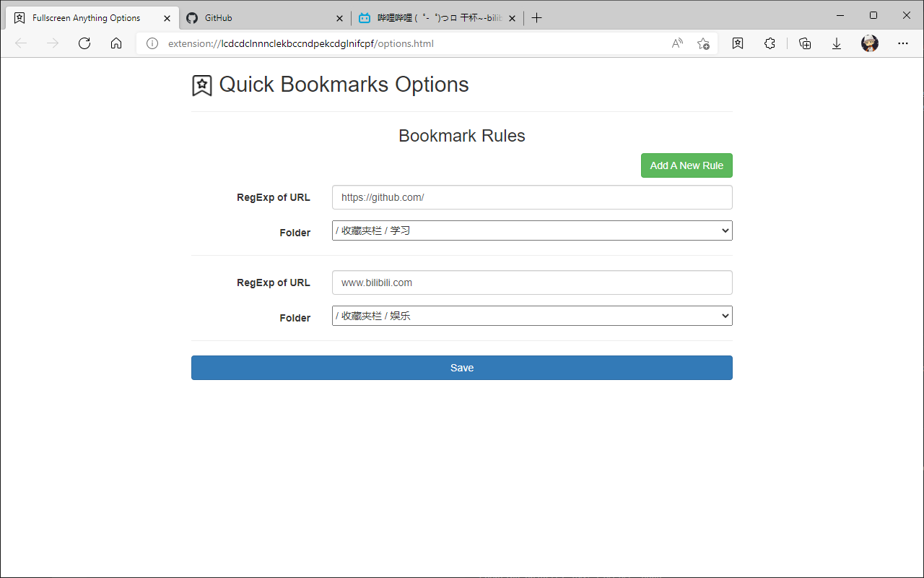Image resolution: width=924 pixels, height=578 pixels.
Task: Focus the https://github.com/ RegExp field
Action: pos(532,197)
